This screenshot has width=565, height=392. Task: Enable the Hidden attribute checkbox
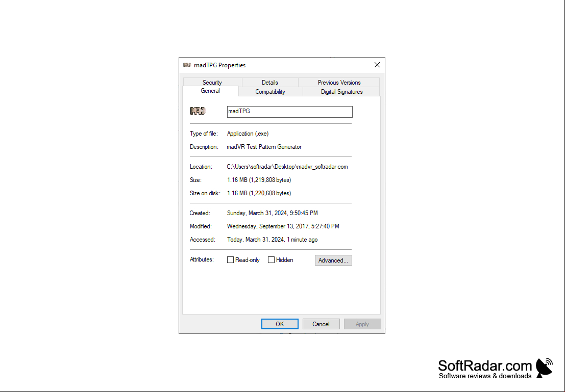272,260
